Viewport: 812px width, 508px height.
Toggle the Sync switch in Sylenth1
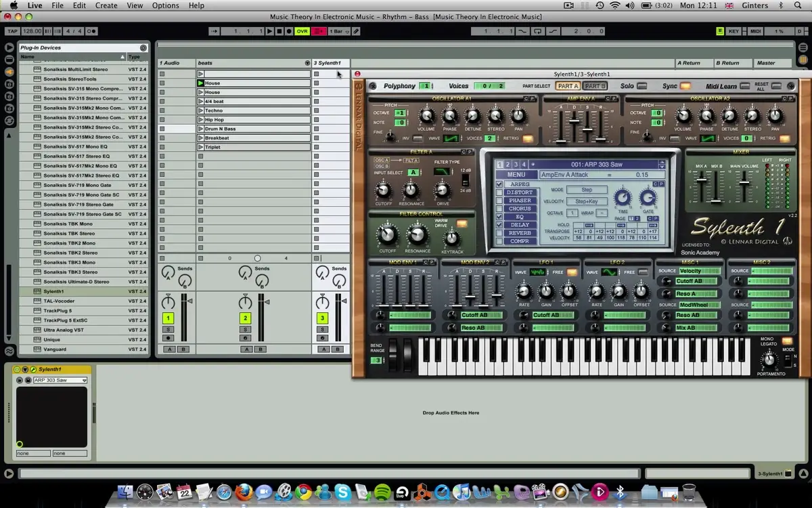(x=685, y=86)
